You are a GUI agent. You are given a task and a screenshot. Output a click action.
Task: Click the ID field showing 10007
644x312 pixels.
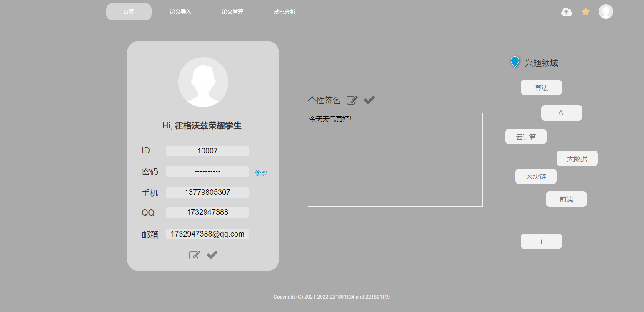tap(207, 151)
